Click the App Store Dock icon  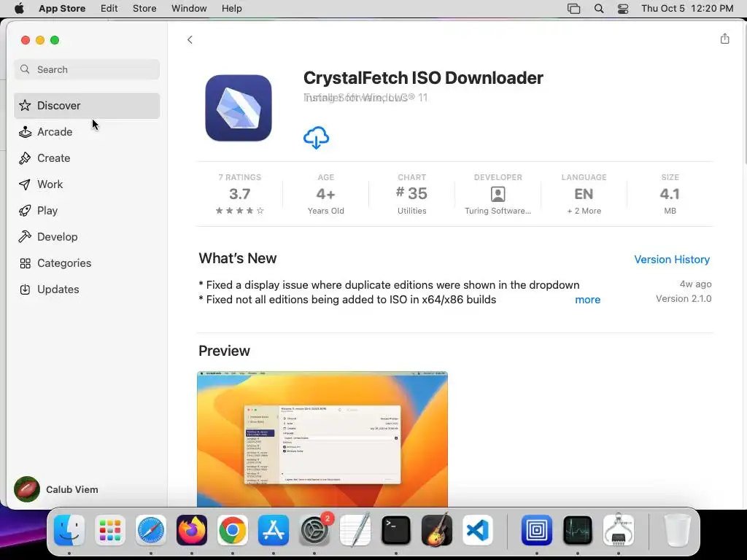pos(274,530)
